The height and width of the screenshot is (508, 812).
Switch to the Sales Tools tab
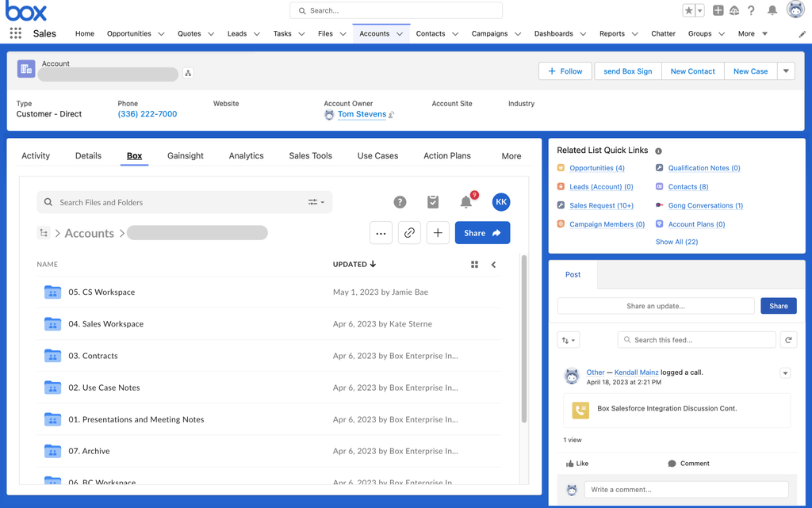pyautogui.click(x=310, y=155)
